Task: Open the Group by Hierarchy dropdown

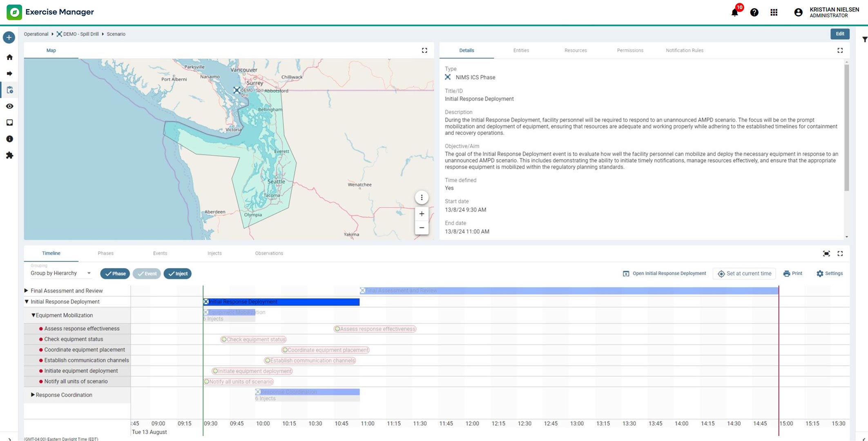Action: click(61, 273)
